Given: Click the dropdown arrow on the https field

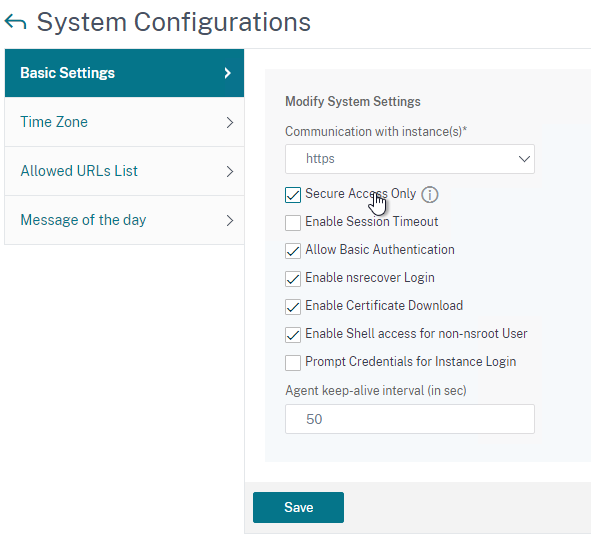Looking at the screenshot, I should coord(524,159).
